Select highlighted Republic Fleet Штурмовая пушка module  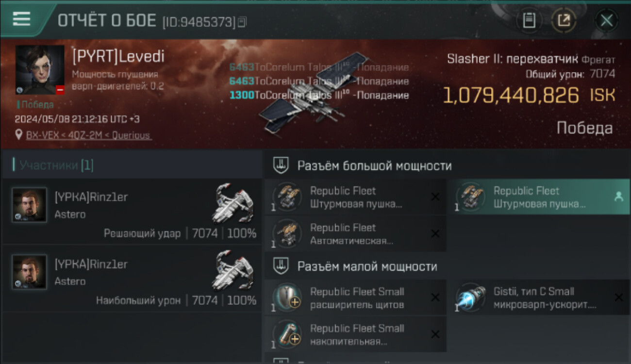point(538,197)
